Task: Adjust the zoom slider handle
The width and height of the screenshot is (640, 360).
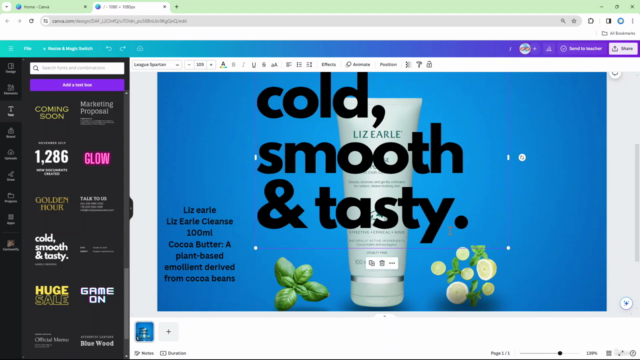Action: 560,353
